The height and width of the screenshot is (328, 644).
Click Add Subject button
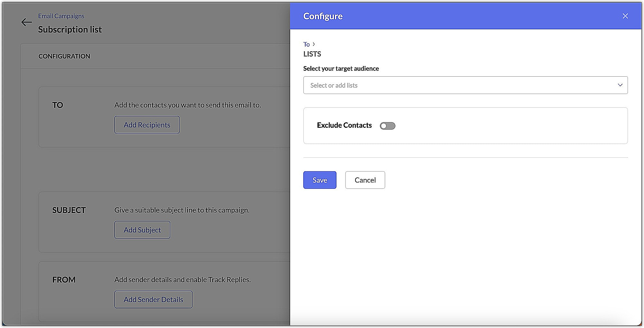[142, 230]
